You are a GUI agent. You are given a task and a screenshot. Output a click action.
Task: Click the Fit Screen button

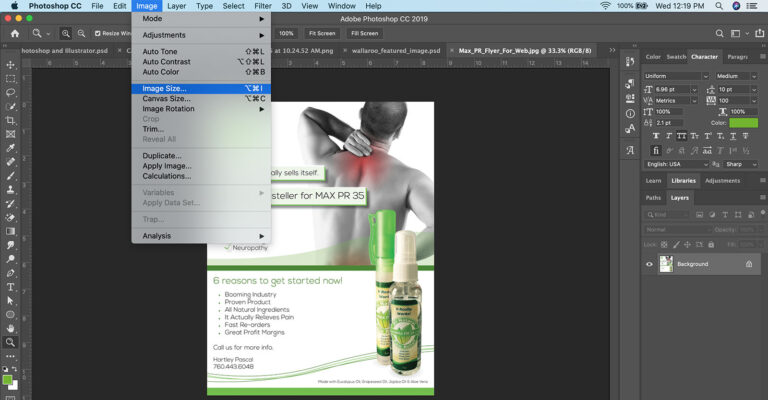[322, 33]
